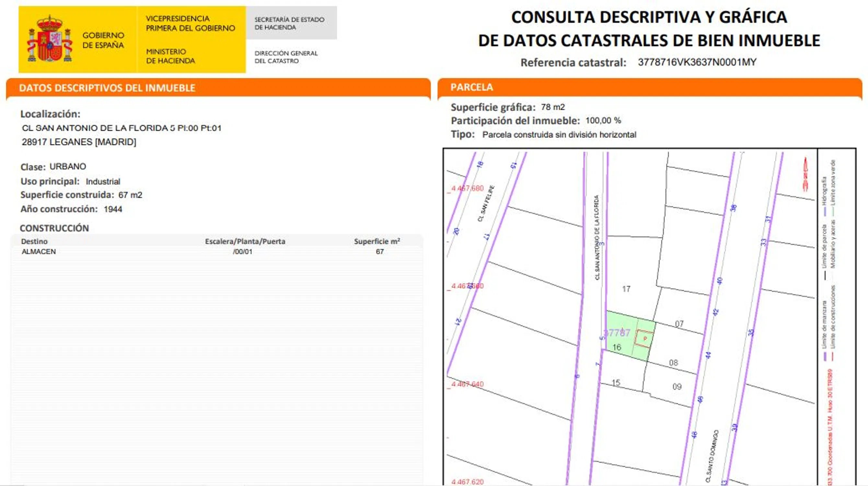Image resolution: width=868 pixels, height=486 pixels.
Task: Open the Parcela section header
Action: (x=472, y=87)
